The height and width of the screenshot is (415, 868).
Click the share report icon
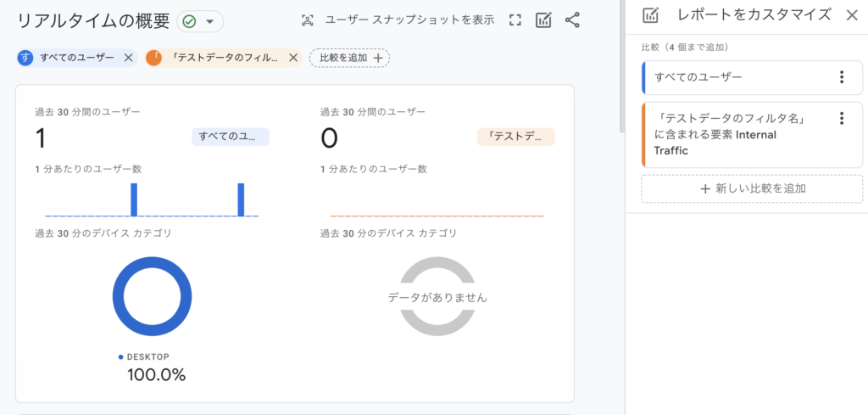point(572,20)
